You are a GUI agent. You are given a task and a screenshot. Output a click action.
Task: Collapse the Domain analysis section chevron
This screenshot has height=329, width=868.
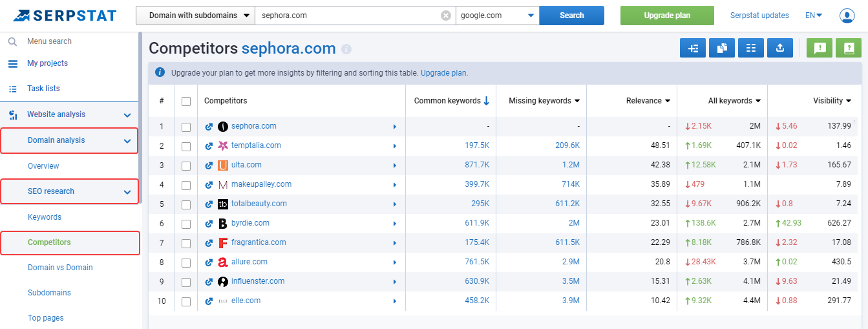127,141
